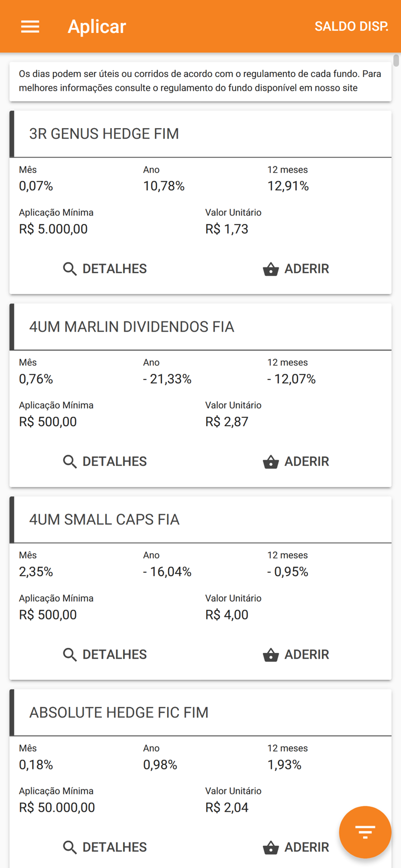Select the 3R GENUS HEDGE FIM card title
The width and height of the screenshot is (401, 868).
point(104,134)
